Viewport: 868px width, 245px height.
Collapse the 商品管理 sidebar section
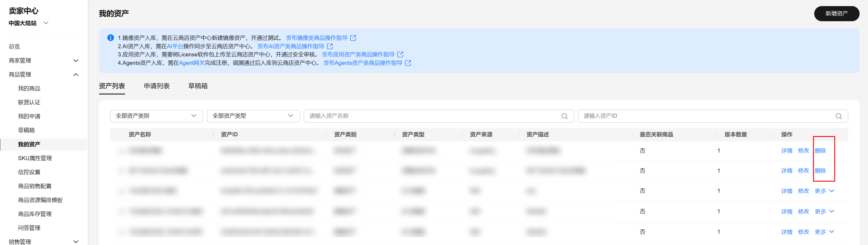76,74
